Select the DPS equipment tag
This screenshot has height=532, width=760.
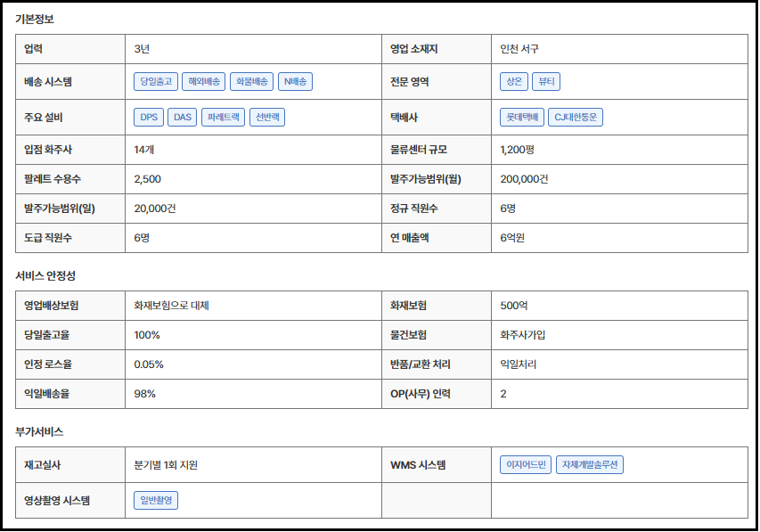[x=148, y=117]
